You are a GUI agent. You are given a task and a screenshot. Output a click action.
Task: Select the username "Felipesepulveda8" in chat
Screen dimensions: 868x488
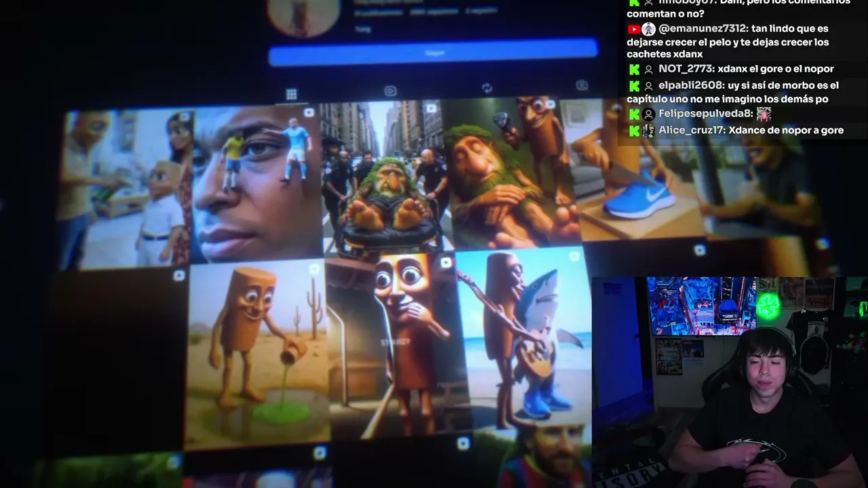click(705, 114)
